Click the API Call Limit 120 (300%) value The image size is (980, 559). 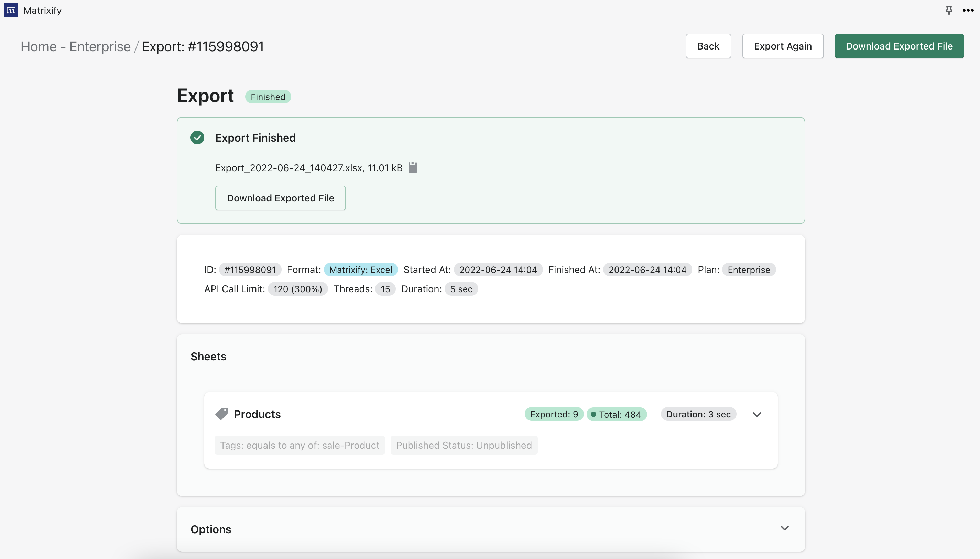pos(297,289)
